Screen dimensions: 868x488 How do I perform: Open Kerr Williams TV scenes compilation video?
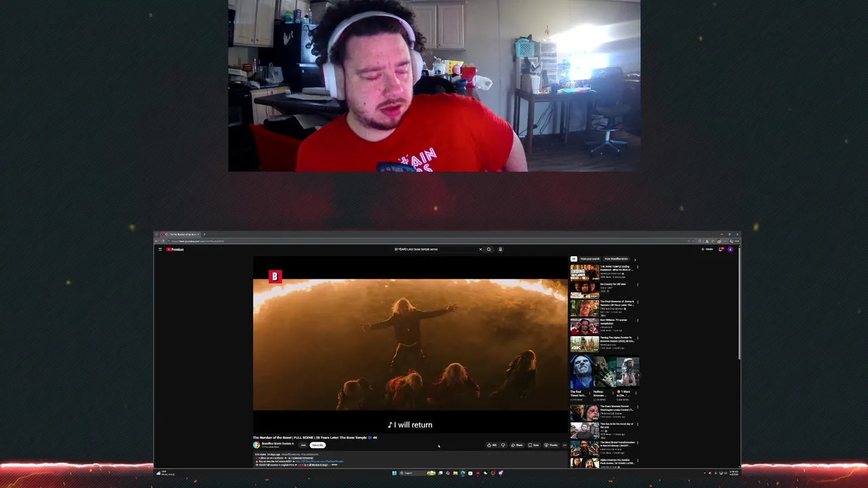584,327
